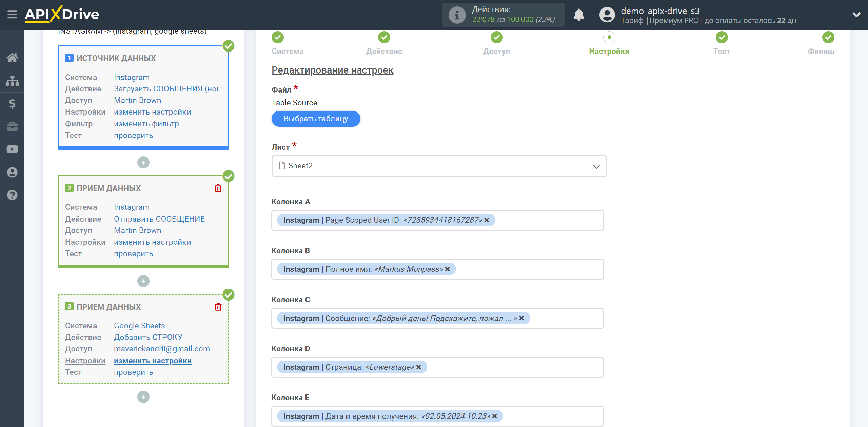Add a step after the Instagram receiver block

(x=143, y=281)
